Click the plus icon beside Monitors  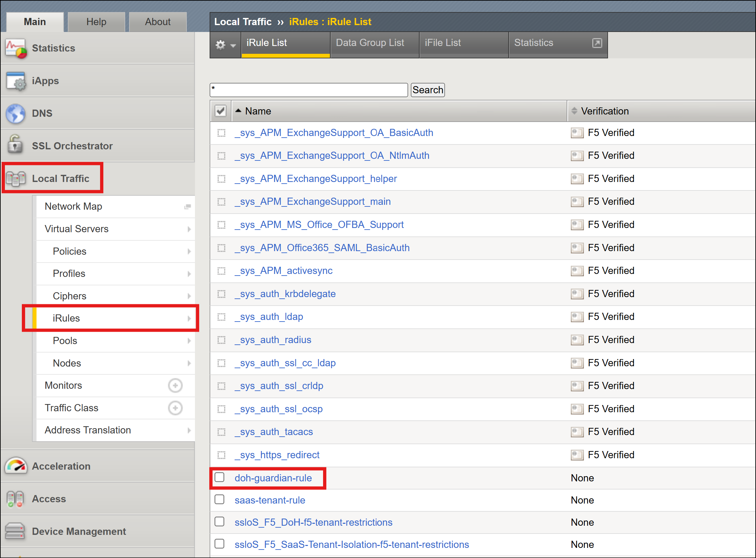point(175,385)
